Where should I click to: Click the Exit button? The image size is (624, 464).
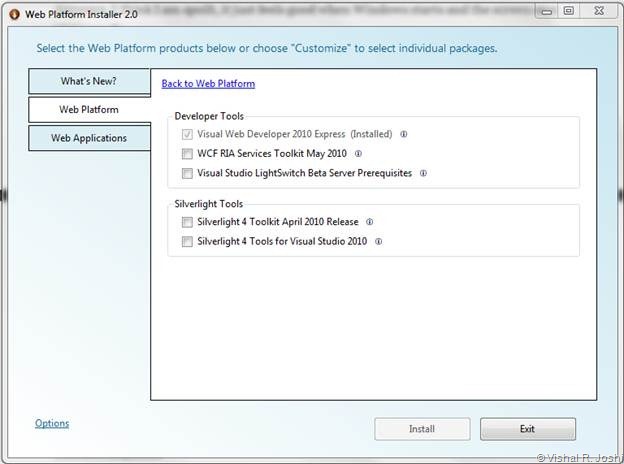(x=528, y=429)
